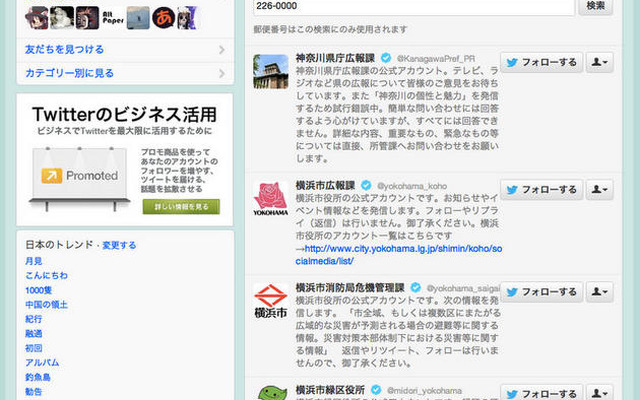Open user actions dropdown for 横浜市広報課
The image size is (640, 400).
point(600,190)
